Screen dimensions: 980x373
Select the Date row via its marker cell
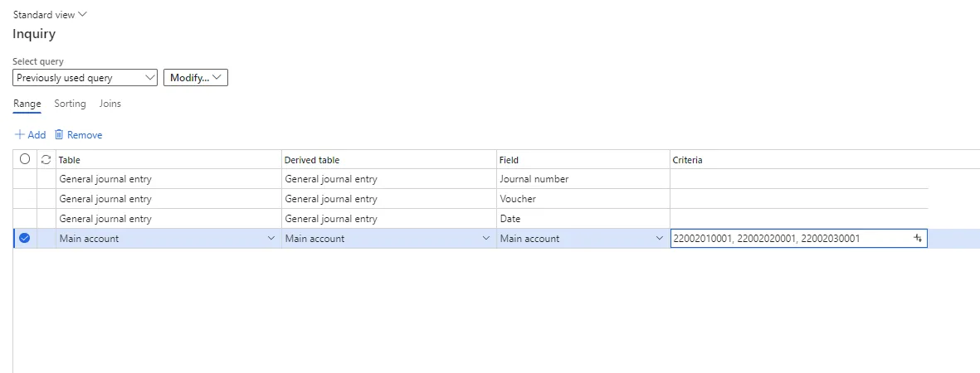click(x=24, y=219)
